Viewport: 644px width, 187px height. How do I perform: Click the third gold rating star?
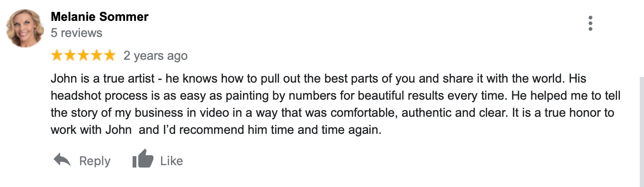(x=83, y=56)
